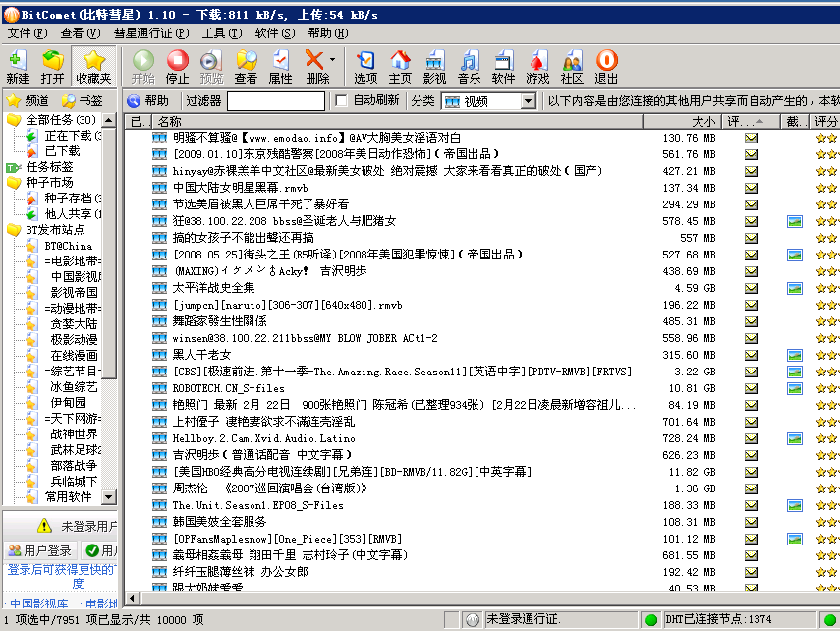Select 种子存档 under 种子市场

point(73,199)
